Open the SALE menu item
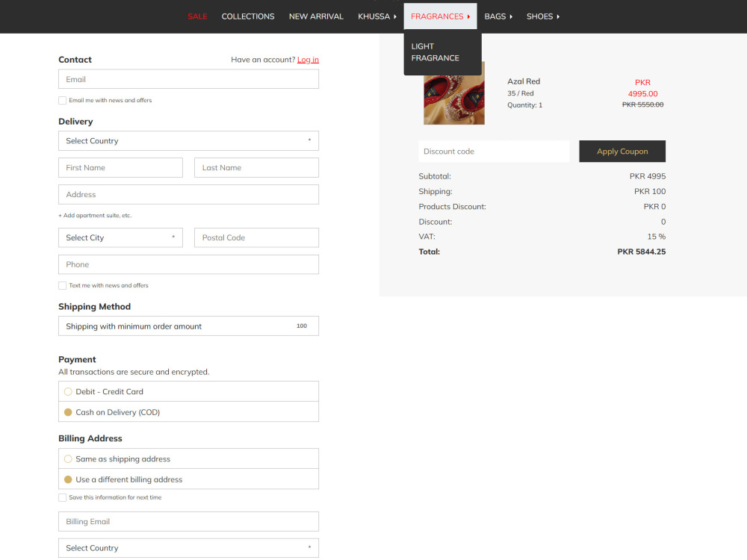This screenshot has height=560, width=747. [197, 16]
